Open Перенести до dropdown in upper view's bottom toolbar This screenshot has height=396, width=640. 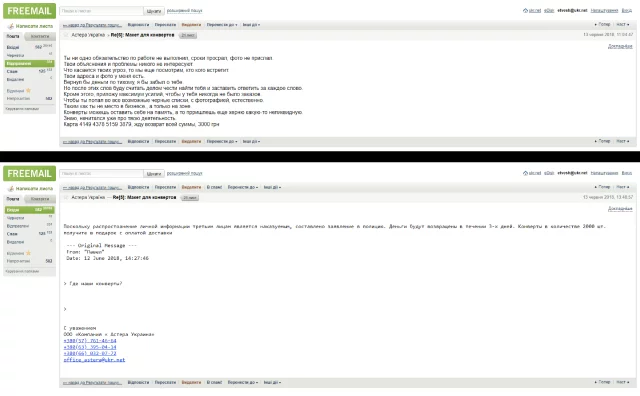(x=222, y=141)
